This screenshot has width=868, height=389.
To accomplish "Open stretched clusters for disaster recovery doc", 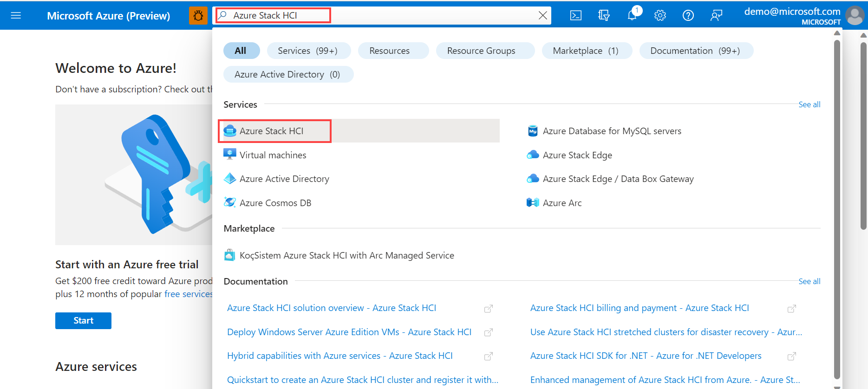I will [x=666, y=332].
